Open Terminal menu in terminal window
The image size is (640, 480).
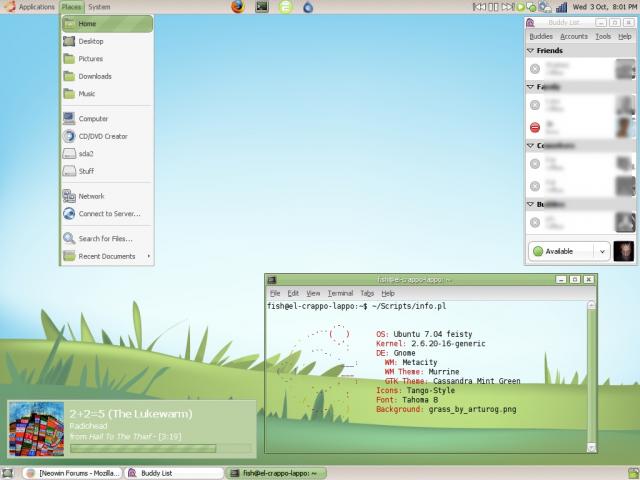[340, 293]
